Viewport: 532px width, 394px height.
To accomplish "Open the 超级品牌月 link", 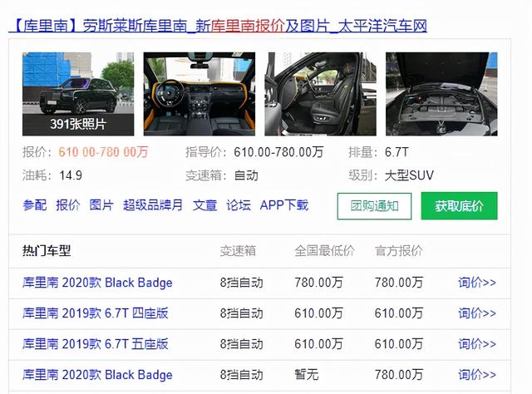I will click(x=153, y=205).
